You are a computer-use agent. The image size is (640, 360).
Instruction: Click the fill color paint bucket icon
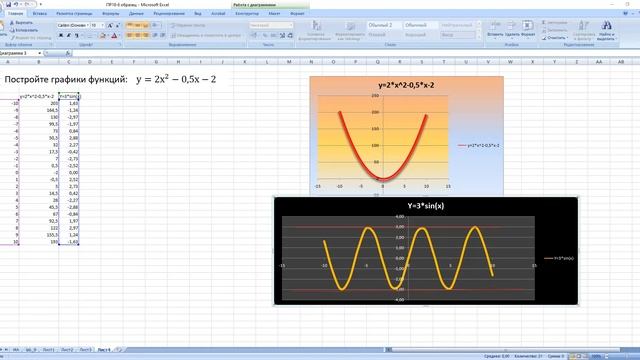102,36
